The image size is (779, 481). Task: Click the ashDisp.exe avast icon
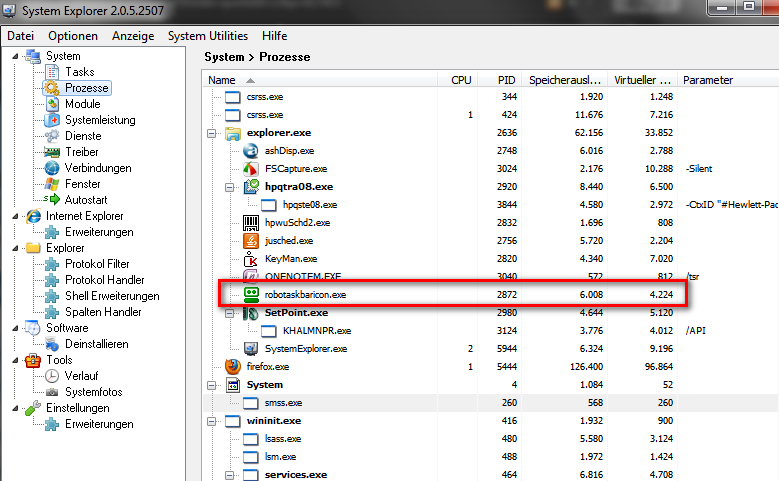251,151
